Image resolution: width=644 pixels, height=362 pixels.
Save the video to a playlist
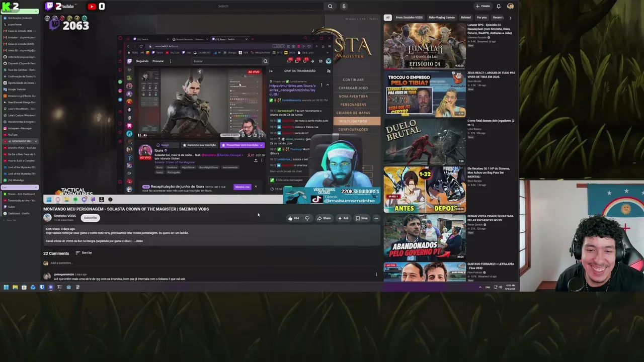click(362, 218)
